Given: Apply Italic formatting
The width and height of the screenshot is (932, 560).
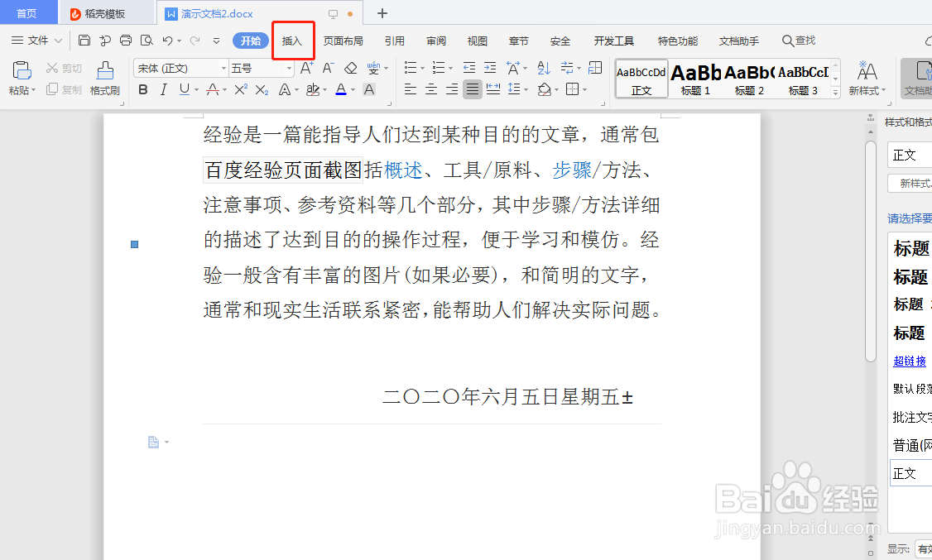Looking at the screenshot, I should click(x=162, y=89).
